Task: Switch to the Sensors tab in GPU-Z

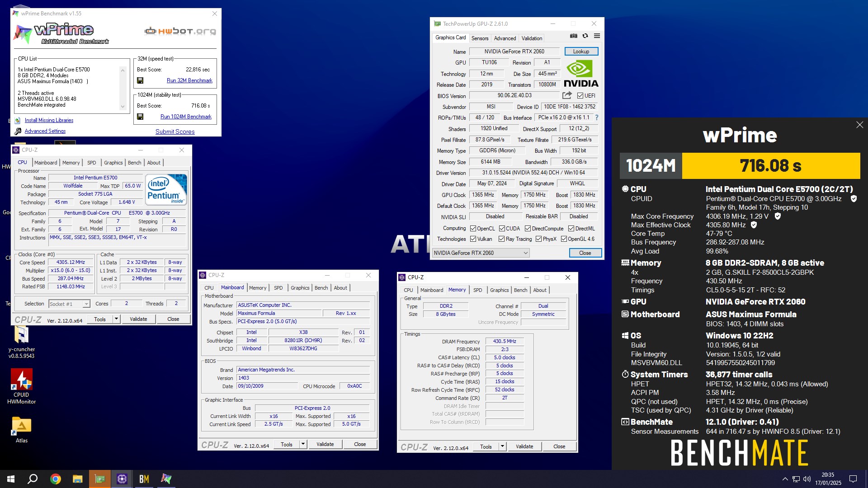Action: tap(480, 38)
